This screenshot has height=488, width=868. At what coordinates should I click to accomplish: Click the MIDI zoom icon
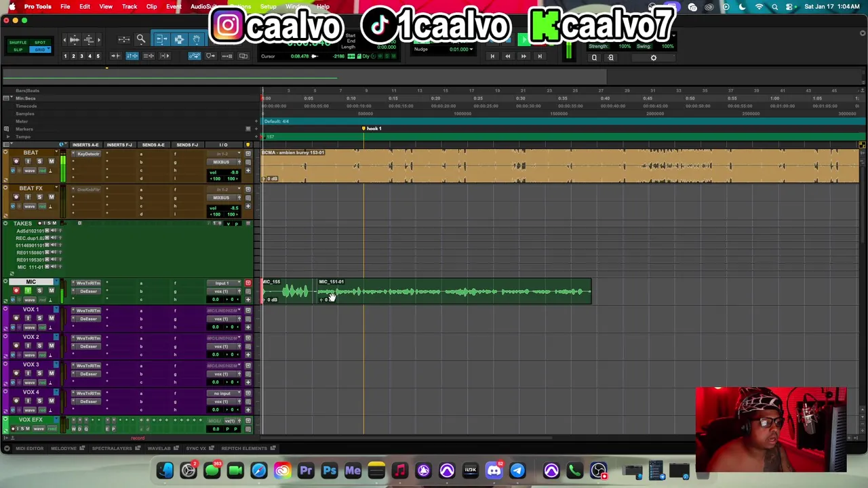[89, 40]
